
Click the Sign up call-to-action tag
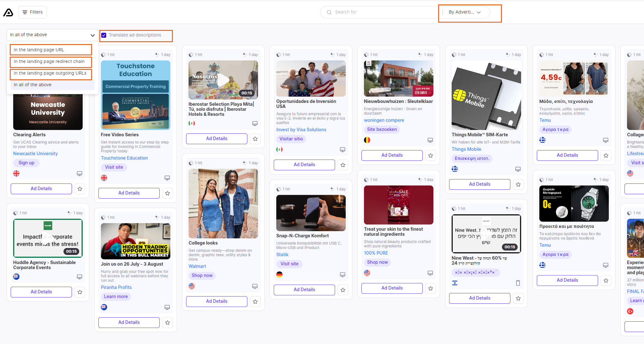[x=26, y=163]
